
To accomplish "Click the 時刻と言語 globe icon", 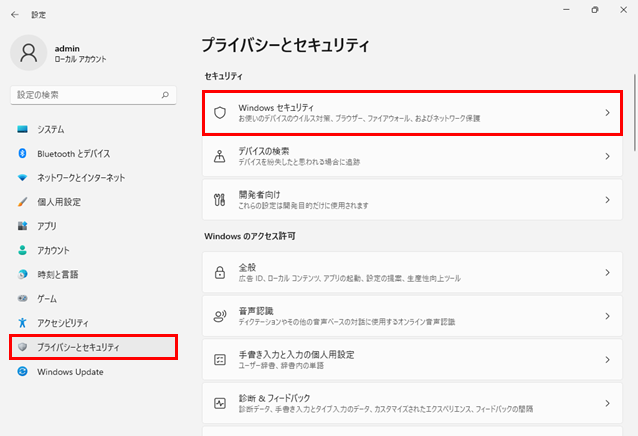I will click(x=22, y=274).
